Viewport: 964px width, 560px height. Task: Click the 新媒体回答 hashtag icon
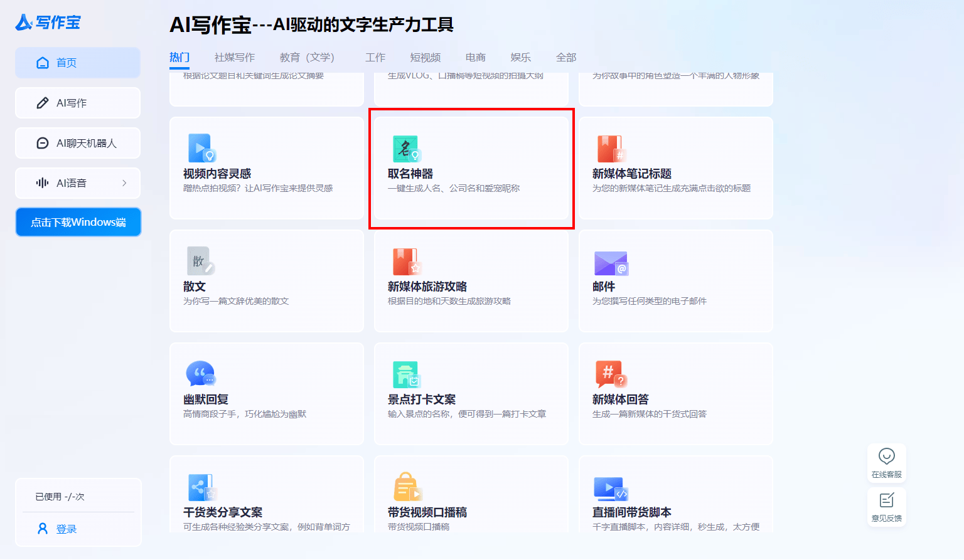[x=610, y=374]
